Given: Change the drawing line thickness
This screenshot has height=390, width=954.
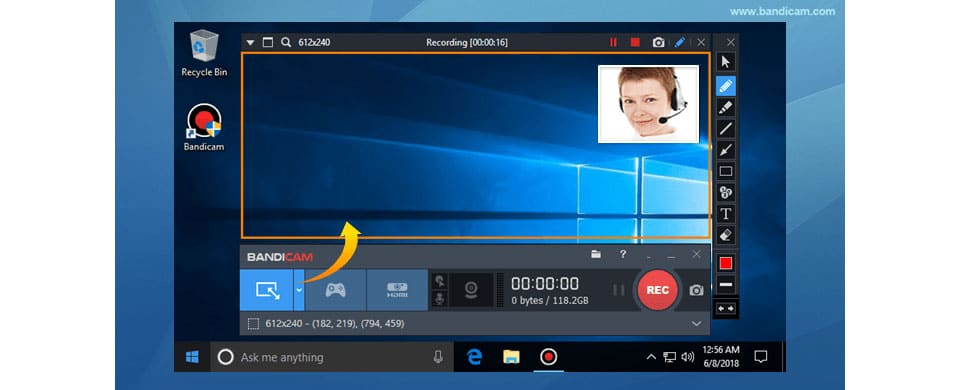Looking at the screenshot, I should point(726,285).
